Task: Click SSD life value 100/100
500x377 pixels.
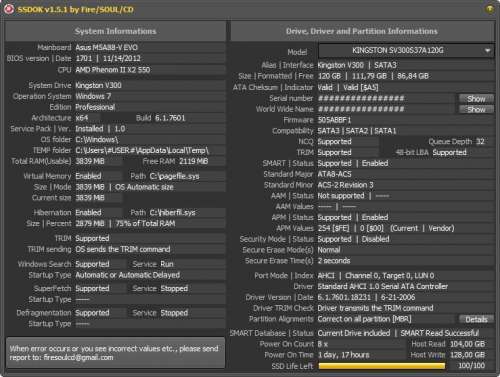Action: (x=471, y=366)
